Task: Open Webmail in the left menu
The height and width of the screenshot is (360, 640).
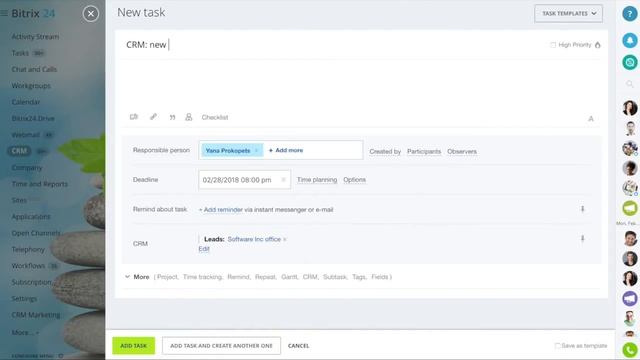Action: (26, 135)
